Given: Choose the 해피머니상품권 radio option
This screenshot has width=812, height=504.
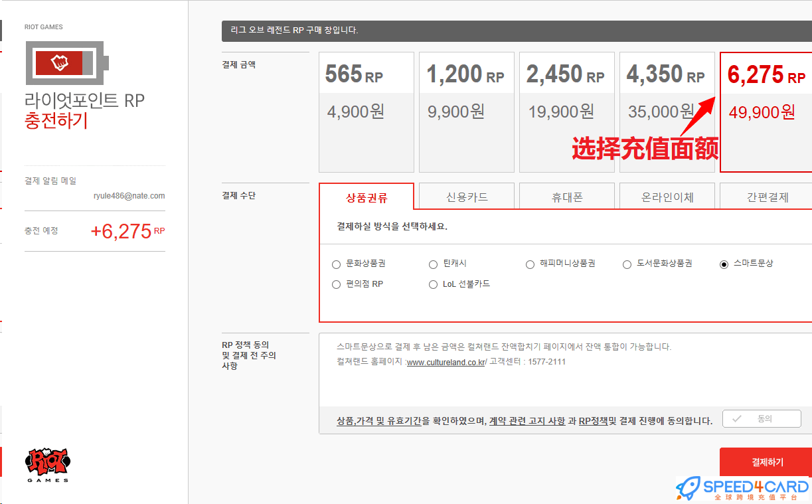Looking at the screenshot, I should coord(530,264).
